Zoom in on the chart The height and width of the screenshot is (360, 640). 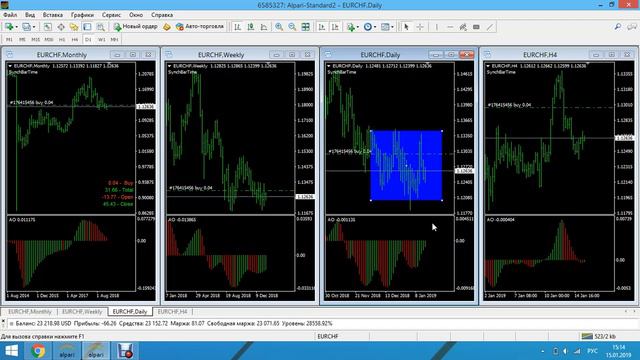[x=279, y=27]
